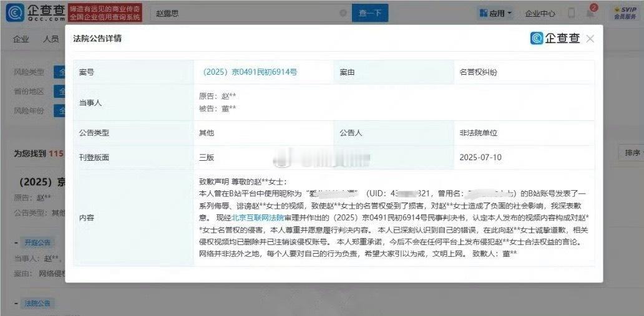Click the 法院公告详情 dialog title
This screenshot has width=644, height=316.
click(97, 39)
